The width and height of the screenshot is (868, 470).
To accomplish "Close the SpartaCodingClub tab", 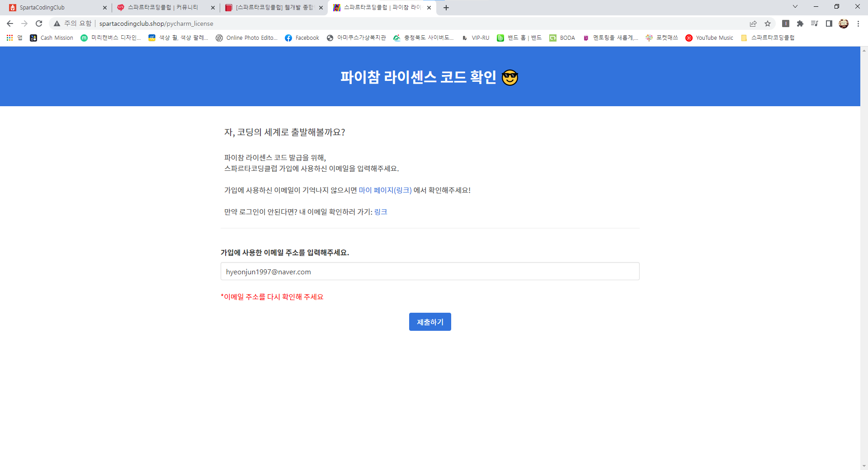I will [105, 8].
